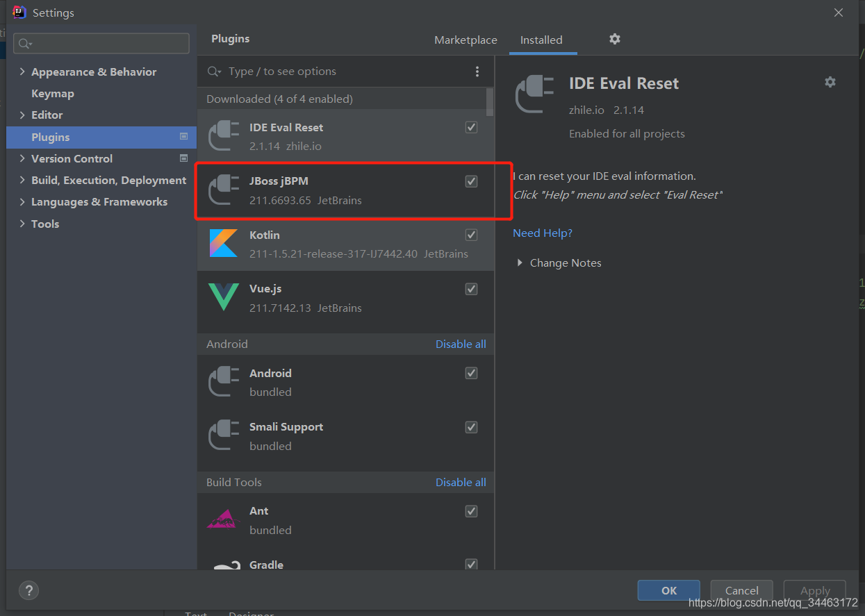This screenshot has height=616, width=865.
Task: Click the project-level icon beside Plugins
Action: pos(184,137)
